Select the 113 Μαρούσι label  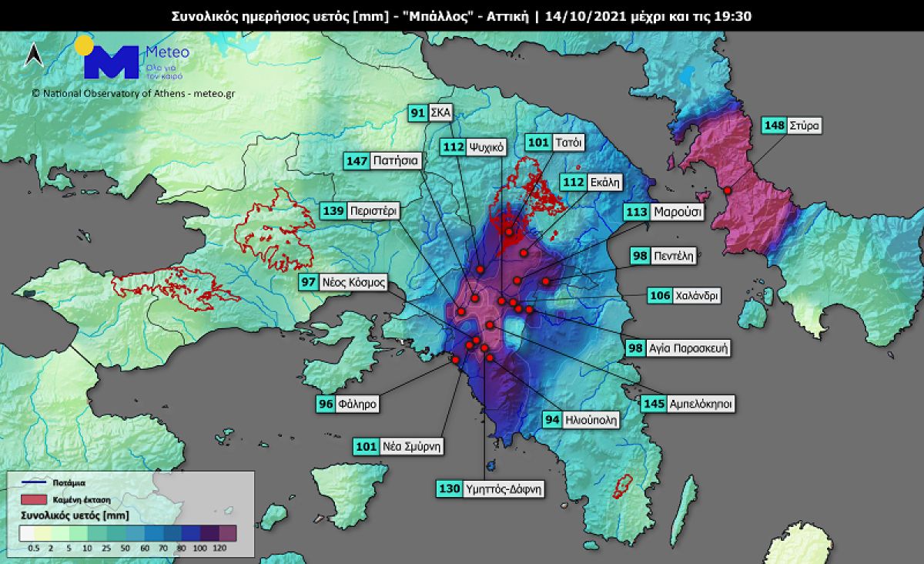point(664,213)
